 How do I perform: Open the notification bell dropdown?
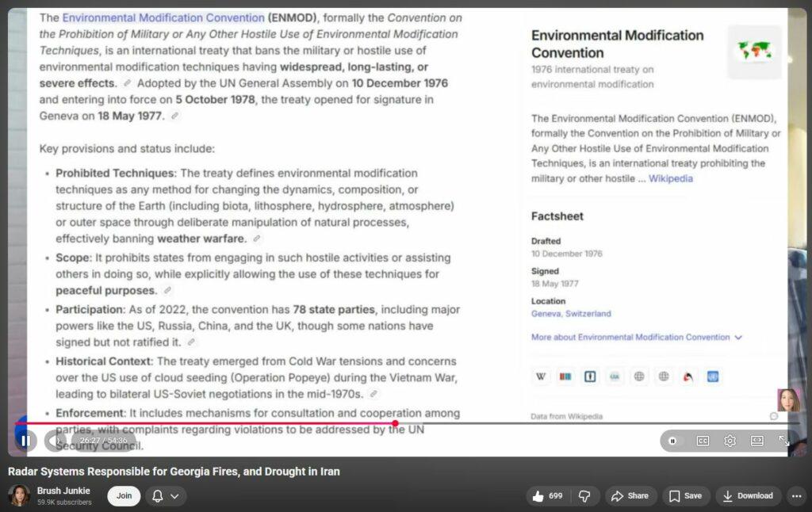click(166, 496)
